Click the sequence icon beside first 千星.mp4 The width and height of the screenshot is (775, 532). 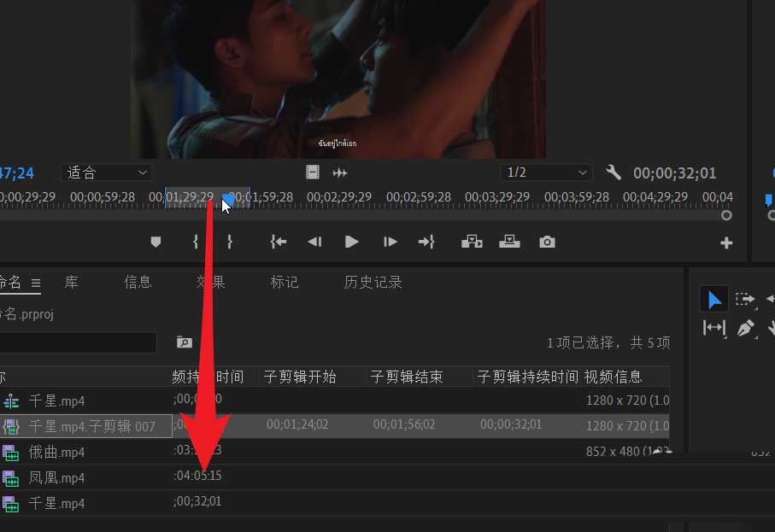11,401
